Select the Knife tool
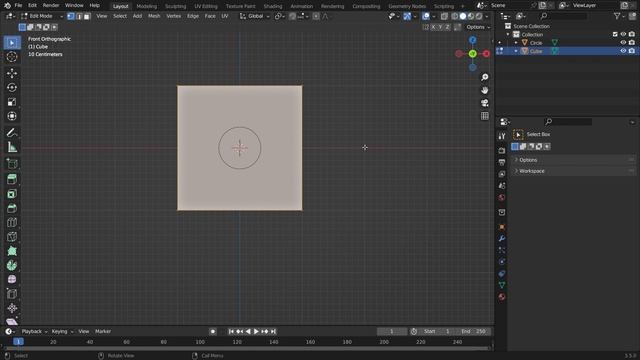640x360 pixels. (12, 237)
